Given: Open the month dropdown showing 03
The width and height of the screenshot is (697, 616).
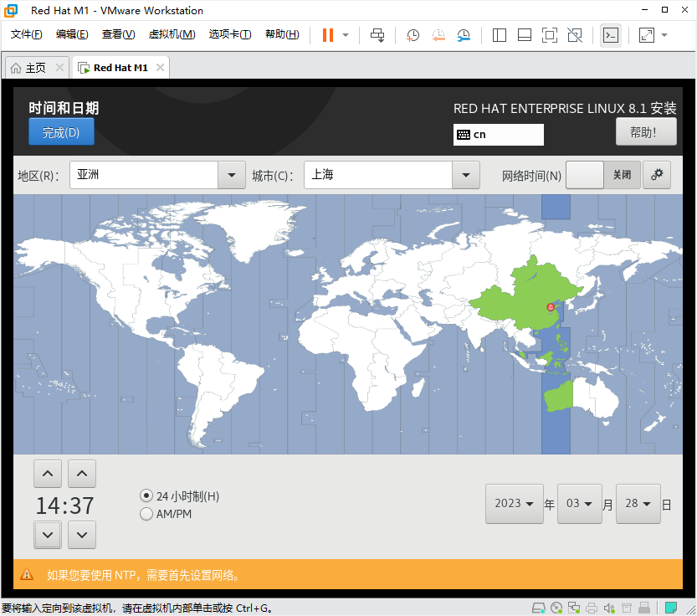Looking at the screenshot, I should tap(579, 504).
